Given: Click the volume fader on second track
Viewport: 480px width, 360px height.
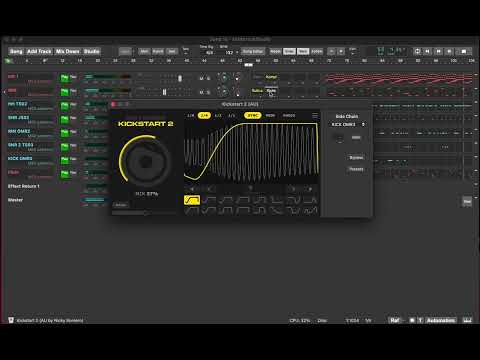Looking at the screenshot, I should pos(164,92).
